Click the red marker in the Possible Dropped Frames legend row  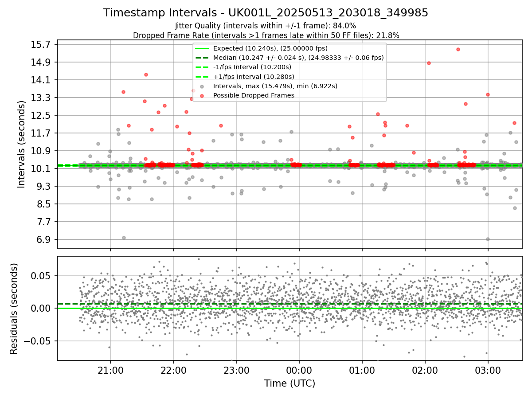tap(202, 96)
